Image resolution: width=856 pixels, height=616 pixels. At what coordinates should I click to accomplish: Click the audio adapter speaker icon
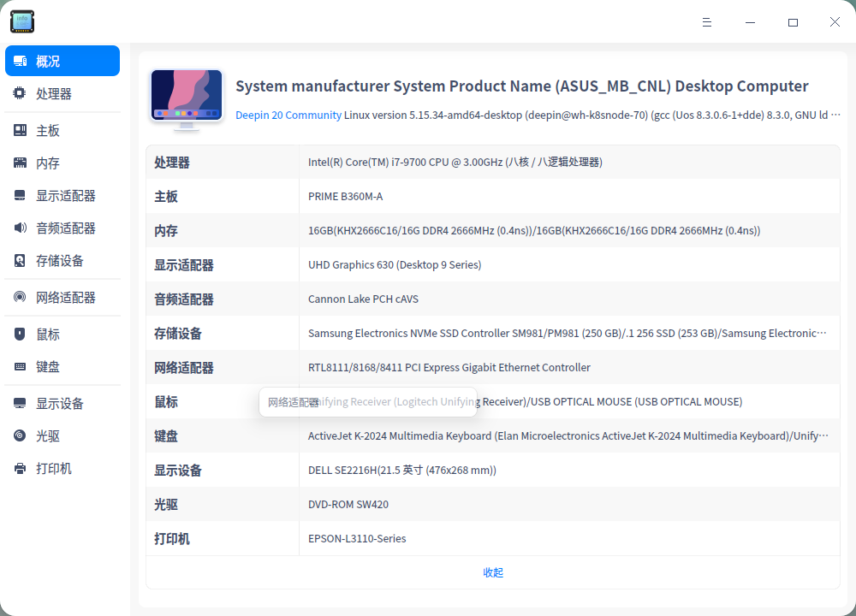point(21,228)
